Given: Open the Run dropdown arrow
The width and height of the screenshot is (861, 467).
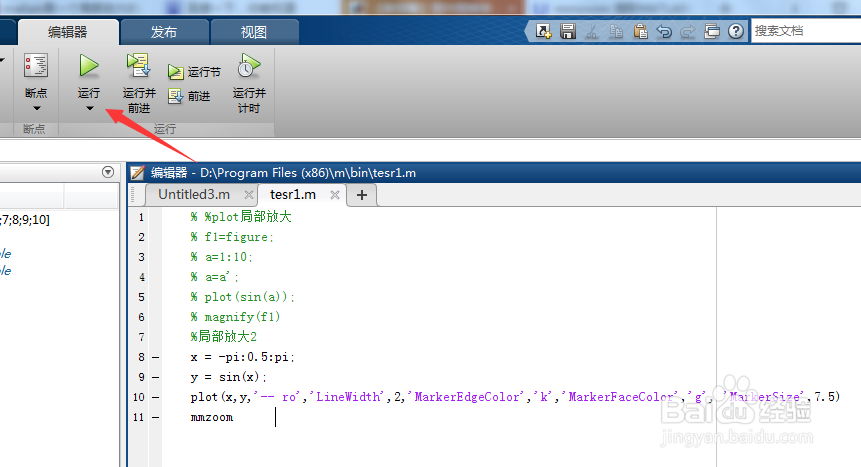Looking at the screenshot, I should (x=90, y=108).
